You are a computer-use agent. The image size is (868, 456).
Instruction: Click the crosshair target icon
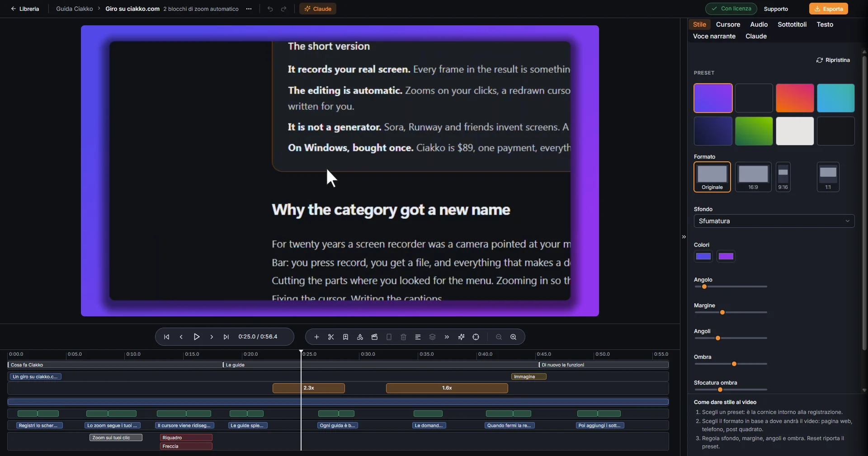pyautogui.click(x=476, y=337)
